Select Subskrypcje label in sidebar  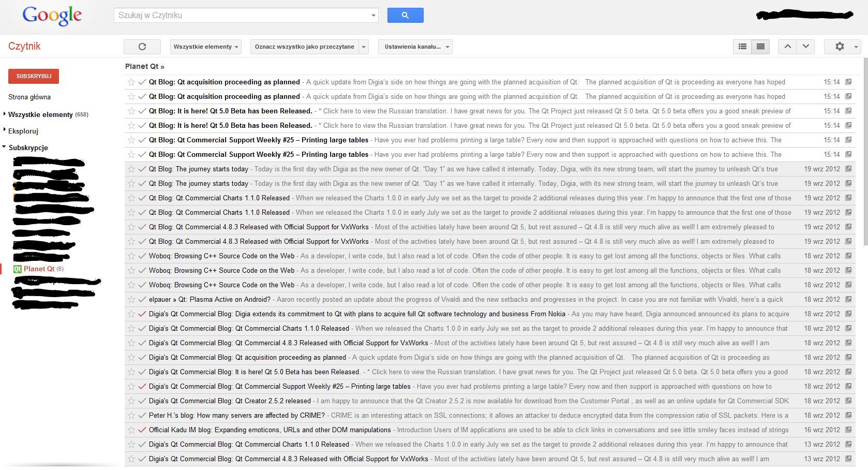(28, 148)
